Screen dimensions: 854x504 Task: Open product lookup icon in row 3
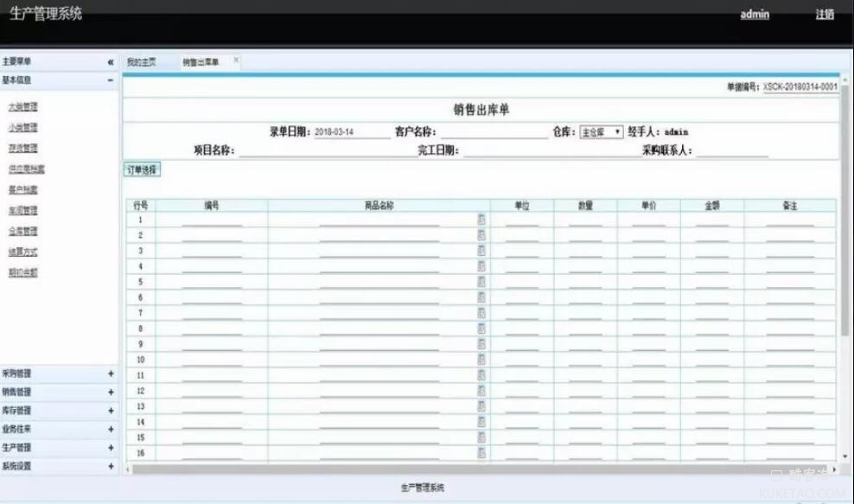point(481,251)
